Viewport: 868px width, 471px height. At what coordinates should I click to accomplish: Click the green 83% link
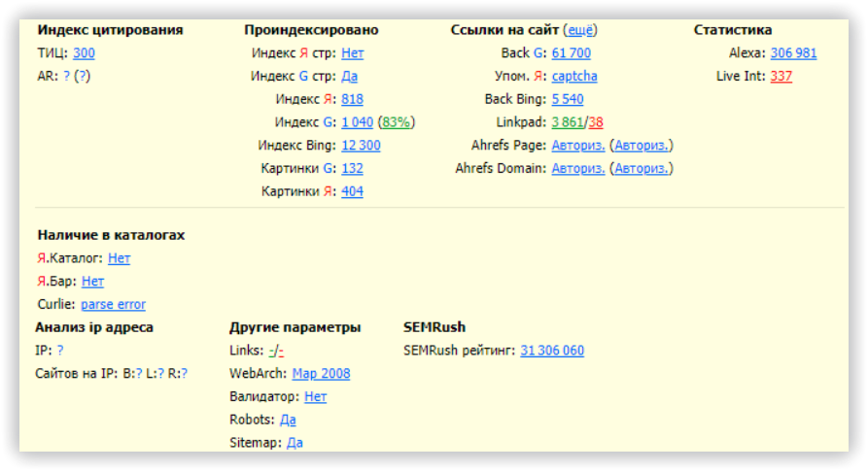coord(396,122)
